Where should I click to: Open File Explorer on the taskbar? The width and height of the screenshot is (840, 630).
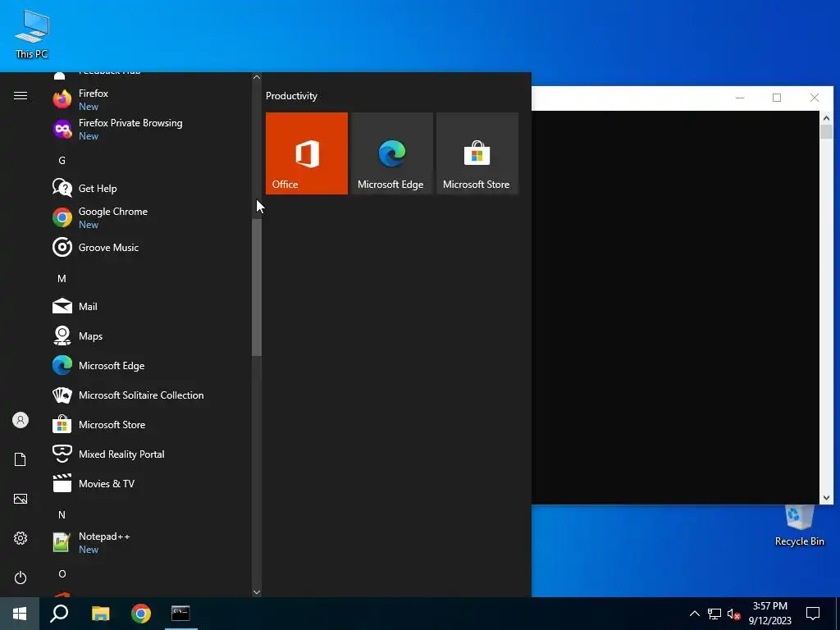coord(100,614)
